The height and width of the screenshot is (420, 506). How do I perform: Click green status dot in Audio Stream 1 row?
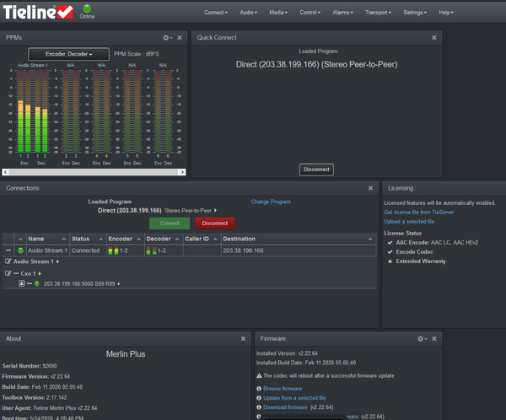click(20, 250)
